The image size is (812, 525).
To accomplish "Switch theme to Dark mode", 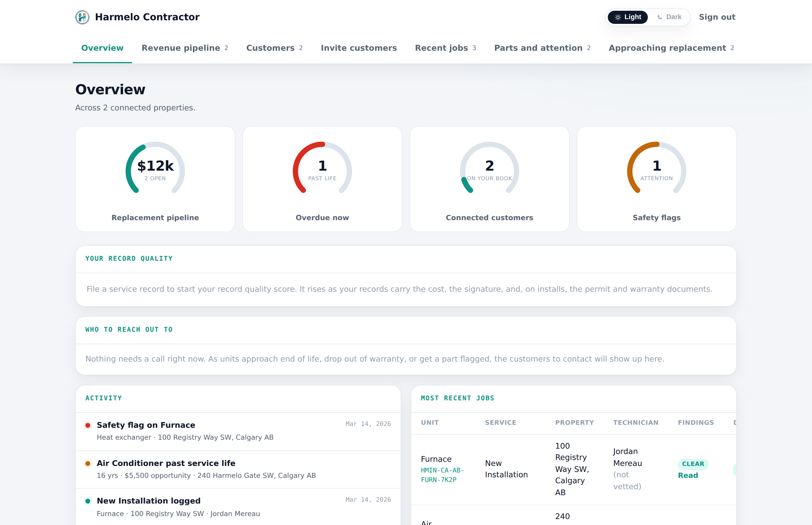I will pos(669,17).
